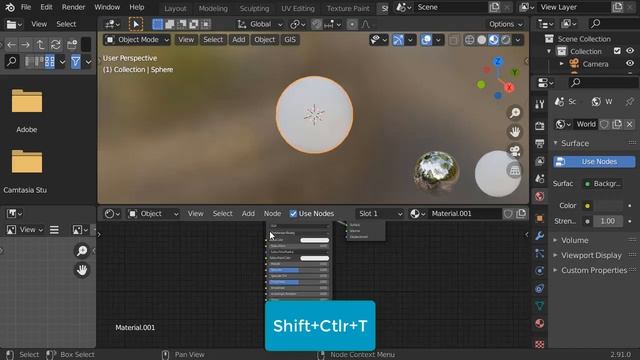640x360 pixels.
Task: Adjust the Strength 1.00 slider
Action: click(x=607, y=221)
